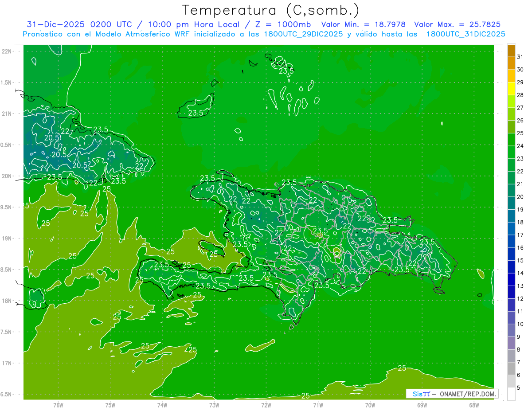This screenshot has width=532, height=411.
Task: Click the legend scale value 26
Action: click(520, 120)
